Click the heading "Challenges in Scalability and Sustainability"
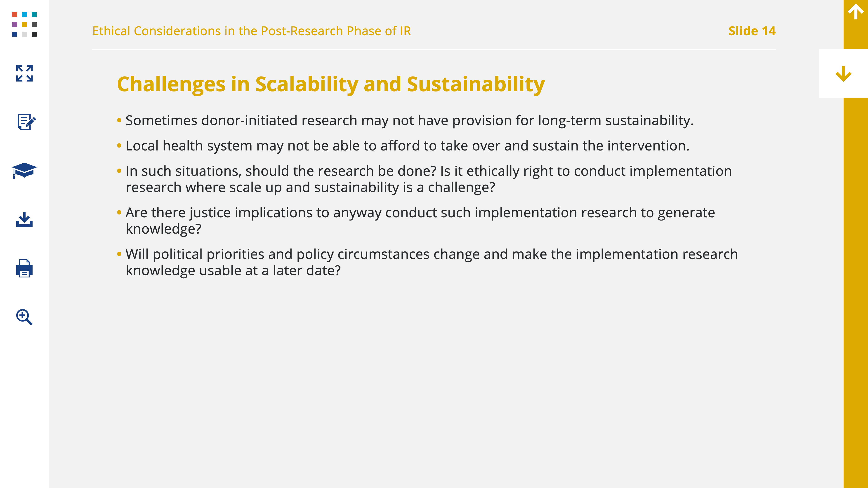The height and width of the screenshot is (488, 868). point(331,84)
